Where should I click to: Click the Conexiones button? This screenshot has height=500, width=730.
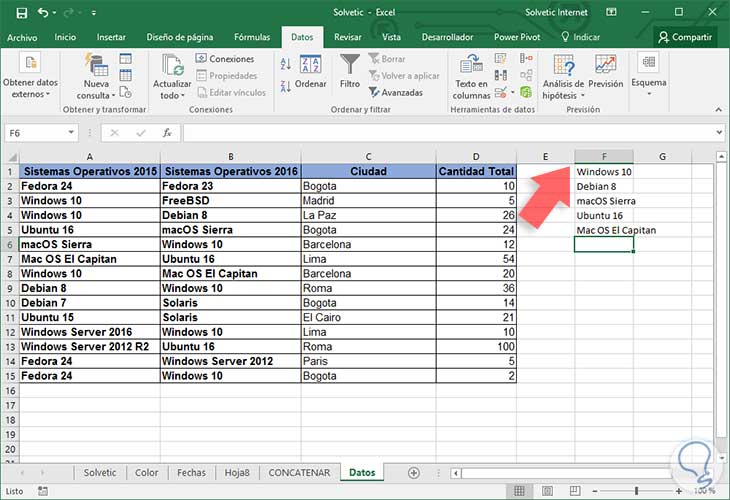[225, 59]
